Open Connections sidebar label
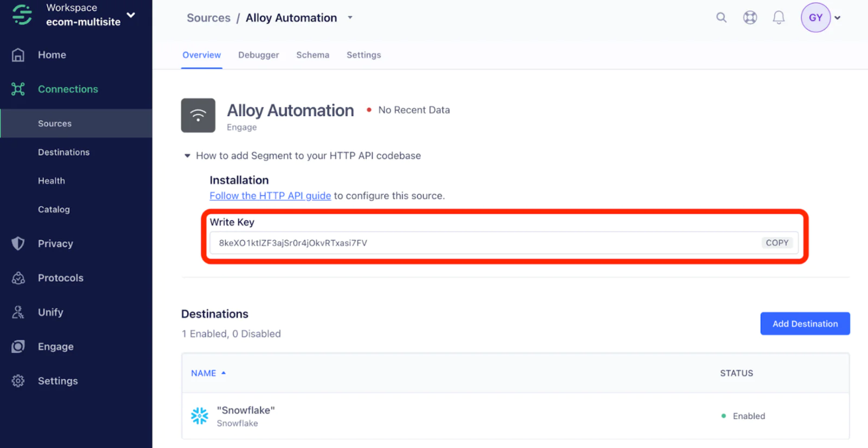This screenshot has width=868, height=448. pyautogui.click(x=68, y=89)
